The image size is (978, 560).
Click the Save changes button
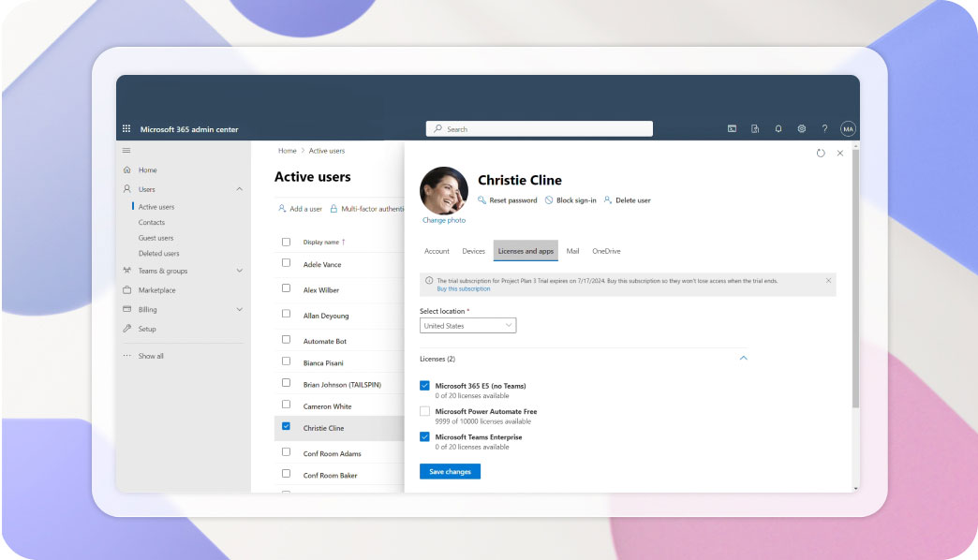coord(450,472)
